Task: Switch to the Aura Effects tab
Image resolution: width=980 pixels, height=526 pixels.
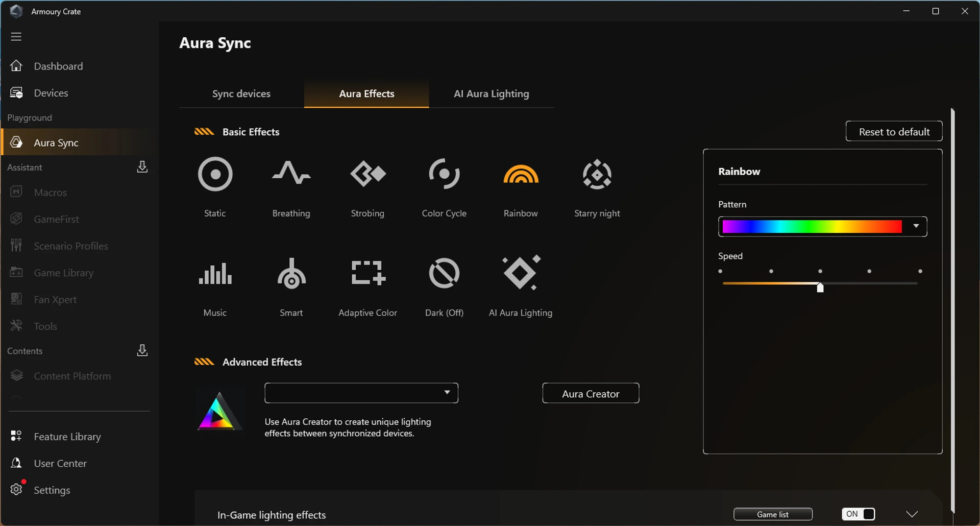Action: [x=366, y=93]
